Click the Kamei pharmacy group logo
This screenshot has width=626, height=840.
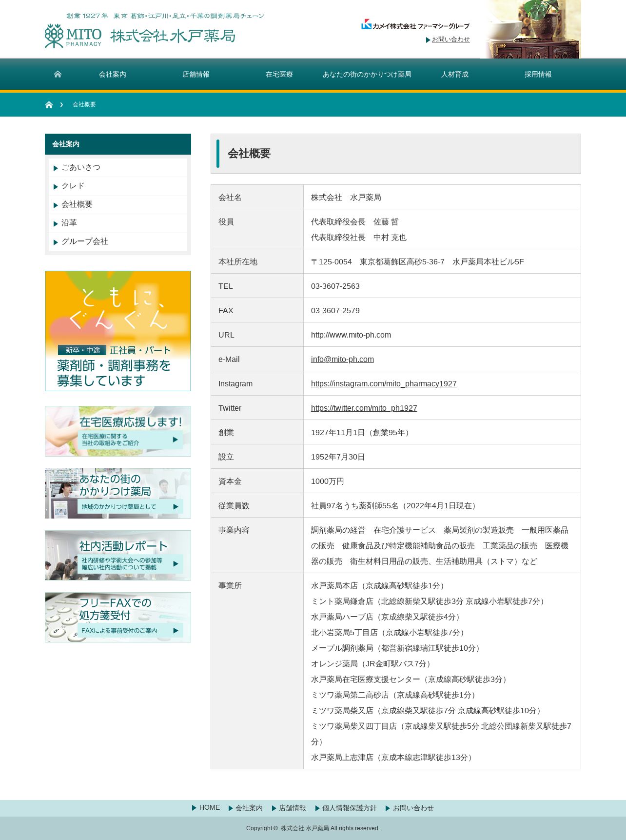pos(415,25)
